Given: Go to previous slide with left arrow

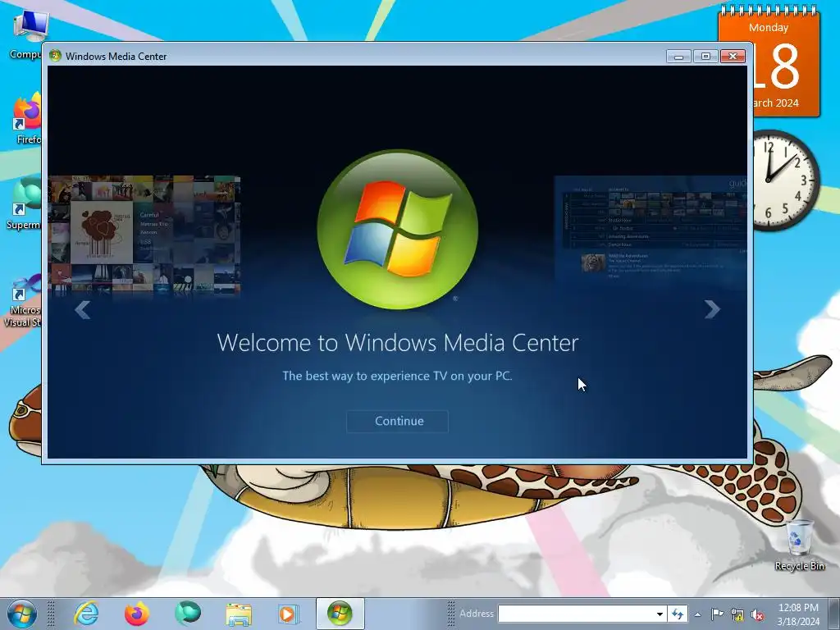Looking at the screenshot, I should tap(83, 309).
